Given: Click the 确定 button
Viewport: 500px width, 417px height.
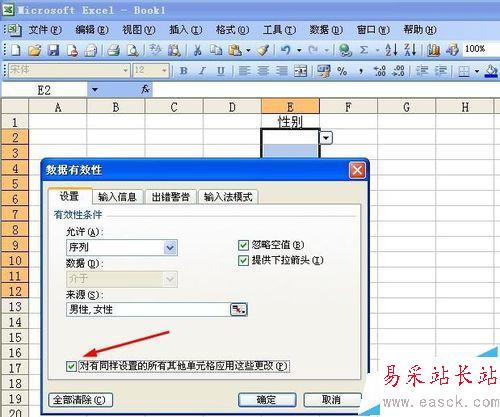Looking at the screenshot, I should coord(267,400).
